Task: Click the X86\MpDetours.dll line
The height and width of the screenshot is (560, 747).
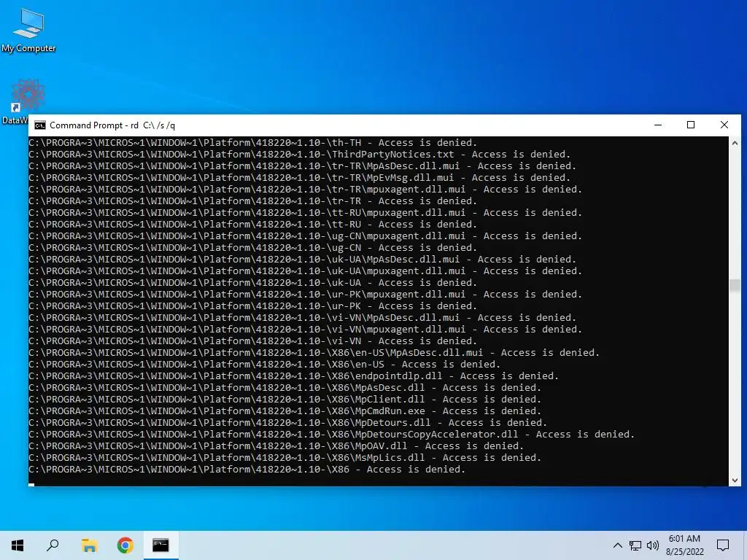Action: pyautogui.click(x=287, y=422)
